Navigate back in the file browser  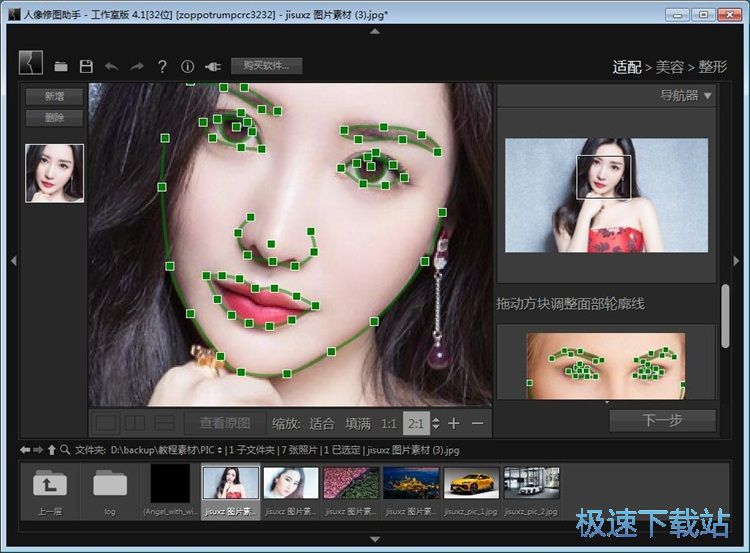click(x=25, y=450)
